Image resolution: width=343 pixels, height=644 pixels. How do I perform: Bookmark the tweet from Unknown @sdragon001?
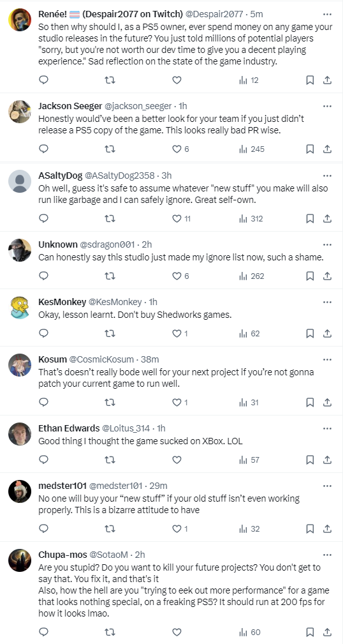coord(310,276)
